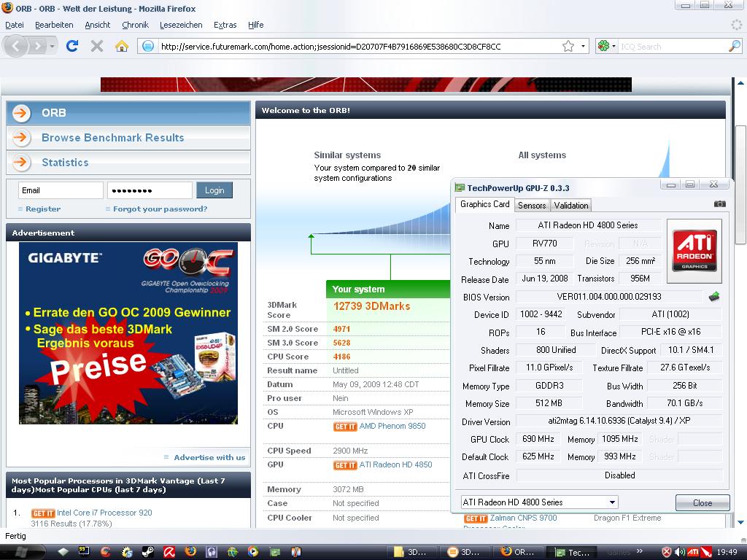Screen dimensions: 747x560
Task: Switch to the GPU-Z Validation tab
Action: (x=570, y=205)
